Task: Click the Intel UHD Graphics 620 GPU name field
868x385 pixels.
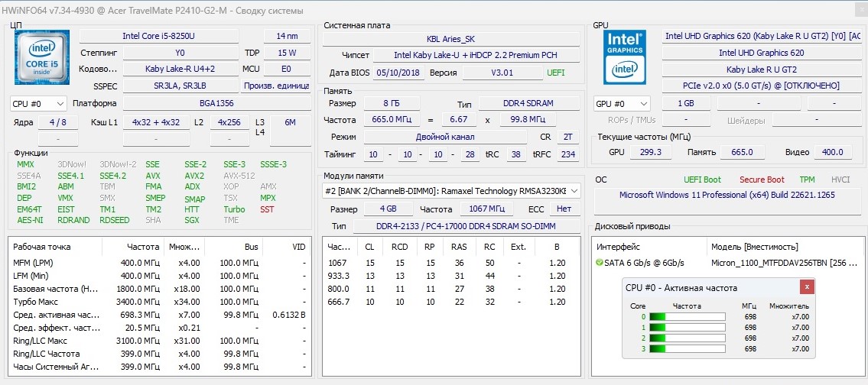Action: pyautogui.click(x=761, y=53)
